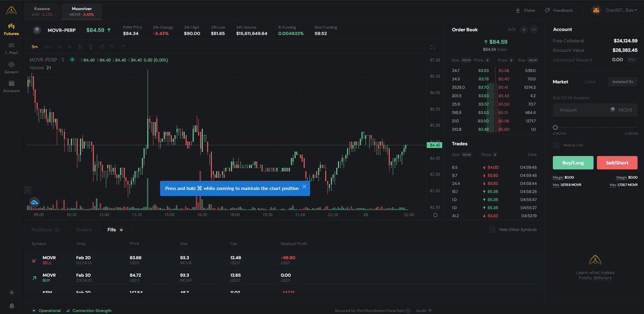Screen dimensions: 644x314
Task: Open chart time axis settings gear
Action: (x=435, y=215)
